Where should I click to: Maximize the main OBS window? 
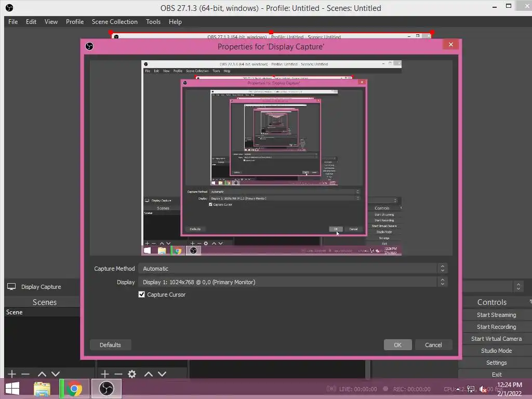point(508,6)
